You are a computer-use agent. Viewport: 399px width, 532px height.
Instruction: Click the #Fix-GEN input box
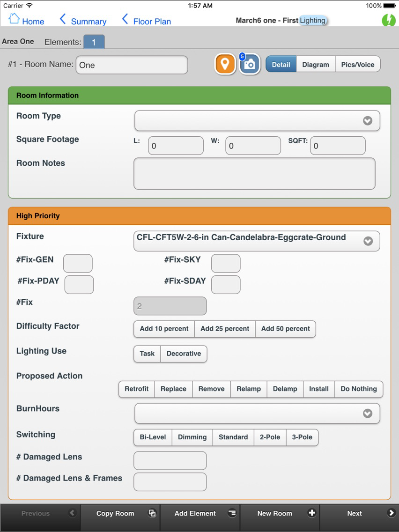78,263
